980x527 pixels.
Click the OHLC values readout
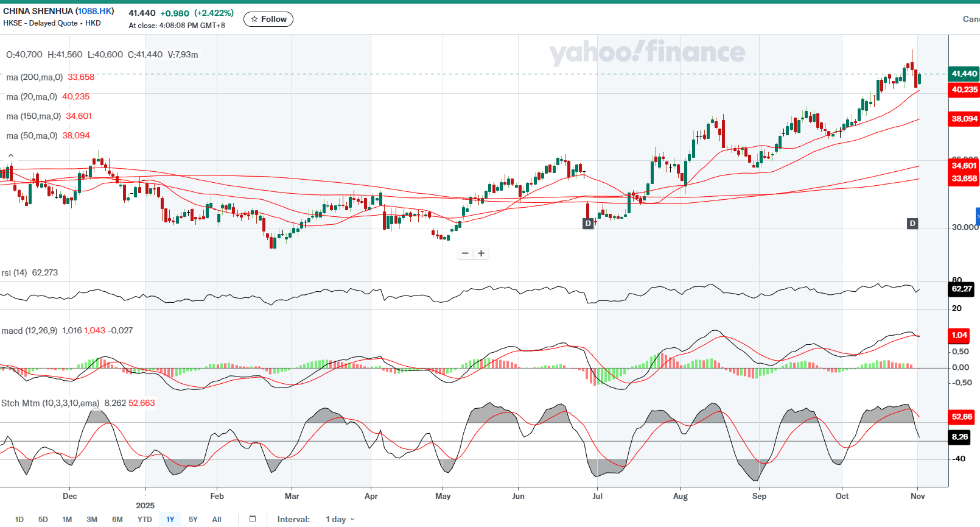(x=102, y=55)
